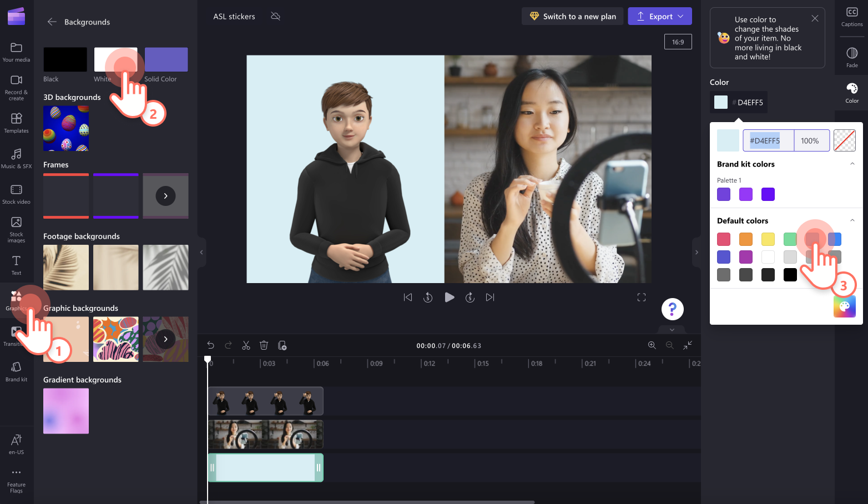Screen dimensions: 868x504
Task: Click the cloud sync status icon
Action: [x=275, y=16]
